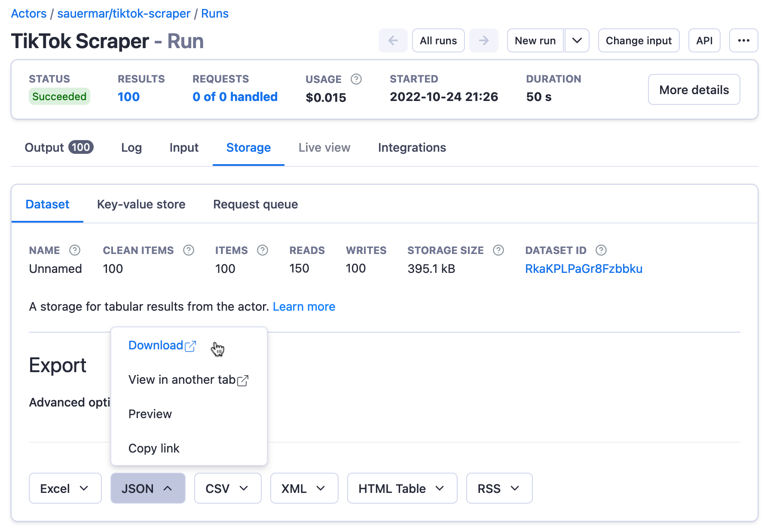Click the Usage help question-mark icon
Screen dimensions: 764x532
(x=356, y=79)
